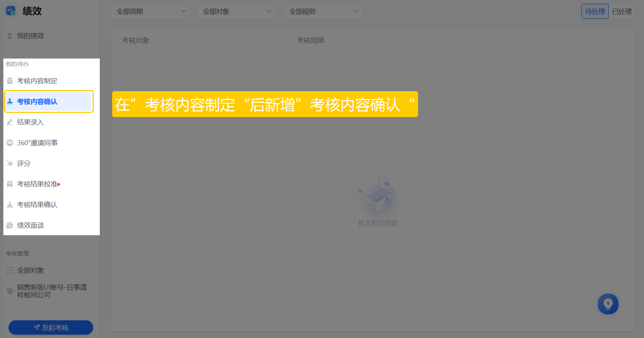Click the 考核周期 column header
This screenshot has height=338, width=644.
click(310, 40)
